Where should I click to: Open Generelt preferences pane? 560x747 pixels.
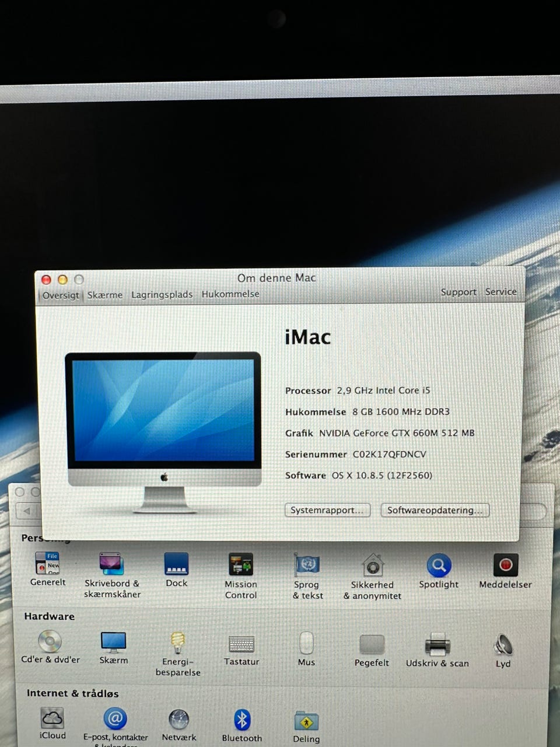(48, 569)
